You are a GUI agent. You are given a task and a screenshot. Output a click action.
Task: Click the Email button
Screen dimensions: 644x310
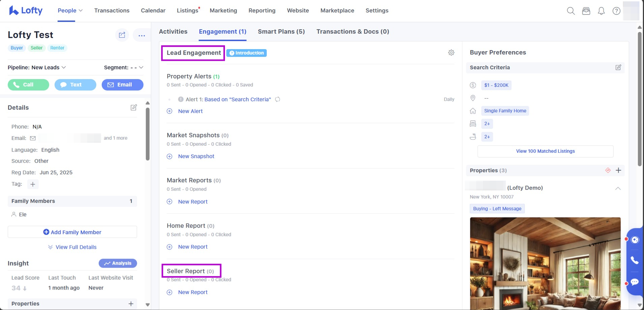[122, 85]
